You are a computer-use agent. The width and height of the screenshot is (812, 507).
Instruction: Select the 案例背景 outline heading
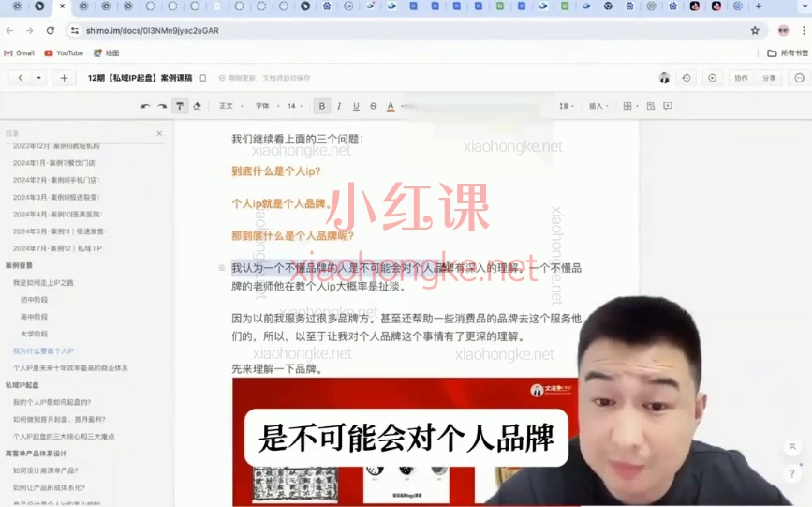pos(19,265)
